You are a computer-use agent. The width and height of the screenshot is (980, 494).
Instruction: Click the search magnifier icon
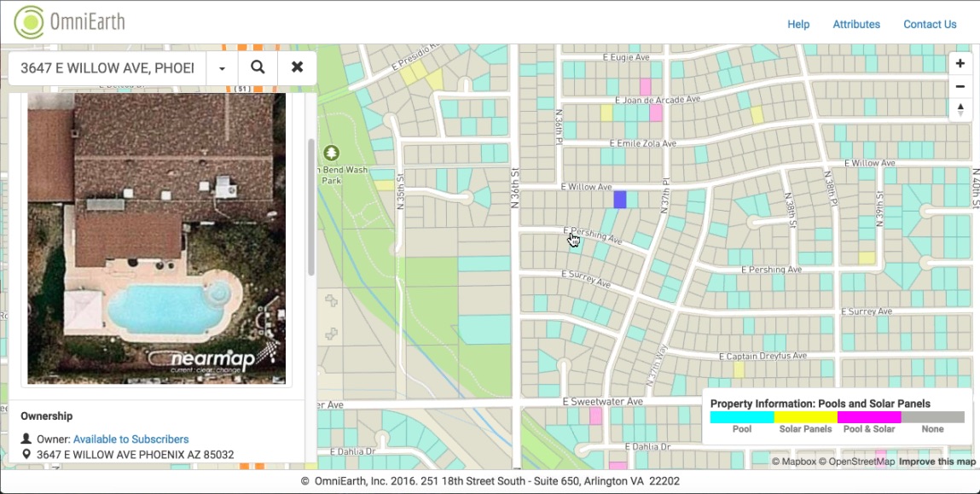tap(258, 67)
